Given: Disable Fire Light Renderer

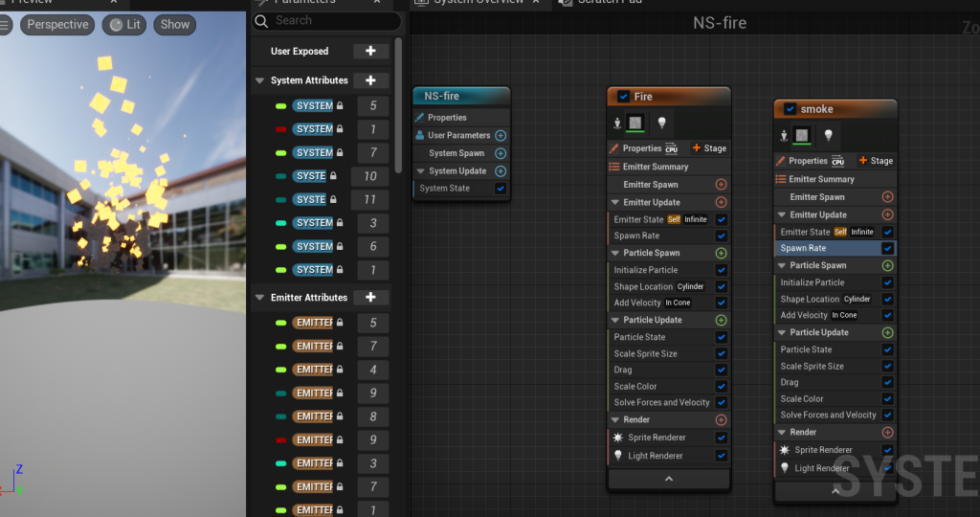Looking at the screenshot, I should click(722, 456).
